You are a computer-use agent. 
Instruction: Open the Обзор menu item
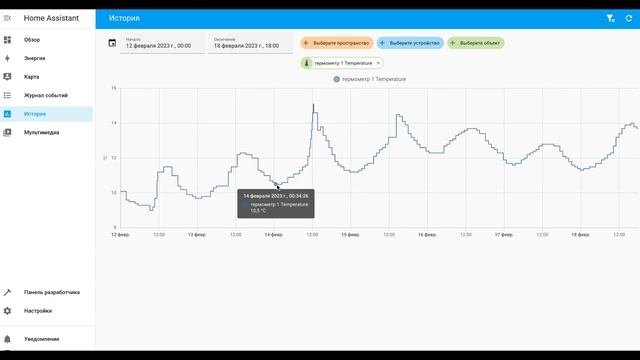pyautogui.click(x=47, y=40)
